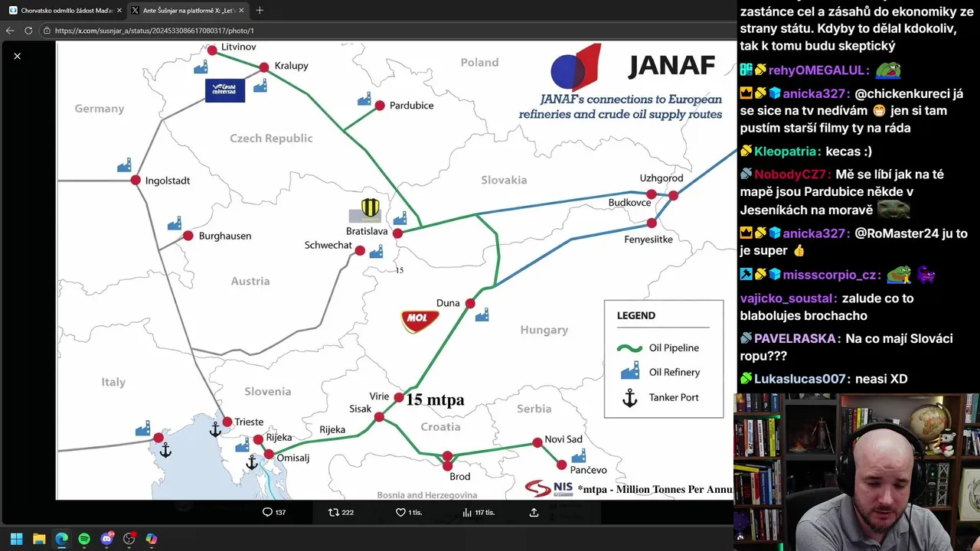Screen dimensions: 980x551
Task: Click the 'Oil Pipeline' legend entry
Action: click(x=659, y=347)
